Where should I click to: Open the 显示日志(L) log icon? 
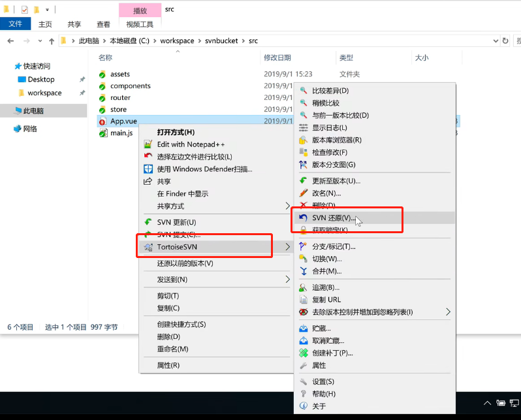pyautogui.click(x=303, y=127)
